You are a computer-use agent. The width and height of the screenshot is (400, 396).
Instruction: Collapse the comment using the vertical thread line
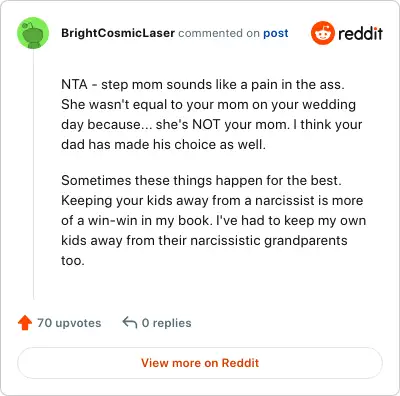click(x=33, y=175)
